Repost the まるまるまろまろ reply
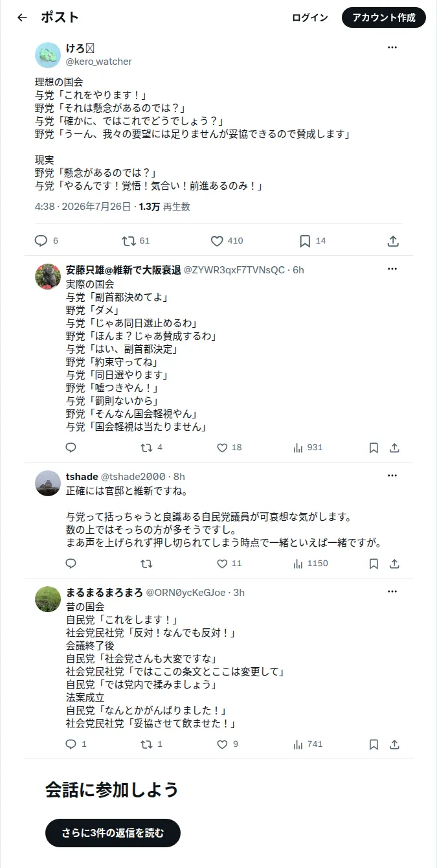437x868 pixels. pos(146,744)
